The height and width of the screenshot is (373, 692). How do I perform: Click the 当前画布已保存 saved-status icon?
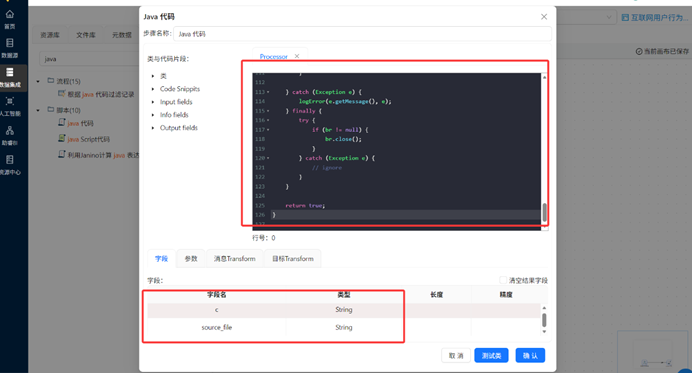[x=639, y=51]
